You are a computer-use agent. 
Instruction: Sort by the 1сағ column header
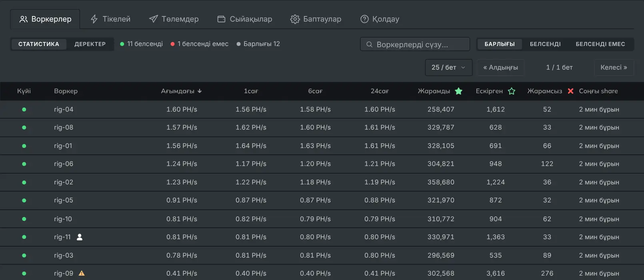tap(251, 91)
